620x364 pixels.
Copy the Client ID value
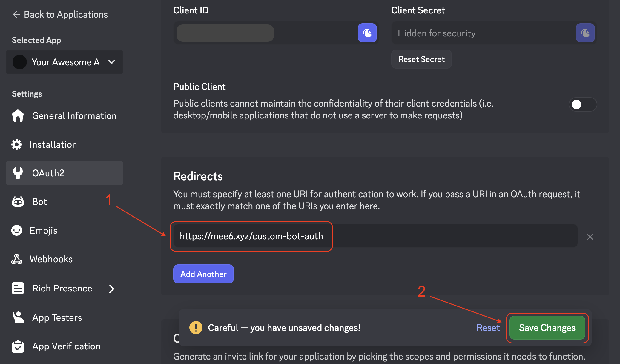[367, 33]
